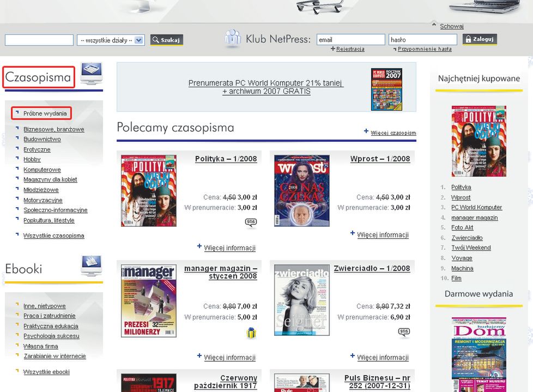Screen dimensions: 533x392
Task: Click the Czasopisma monitor icon
Action: click(x=91, y=74)
